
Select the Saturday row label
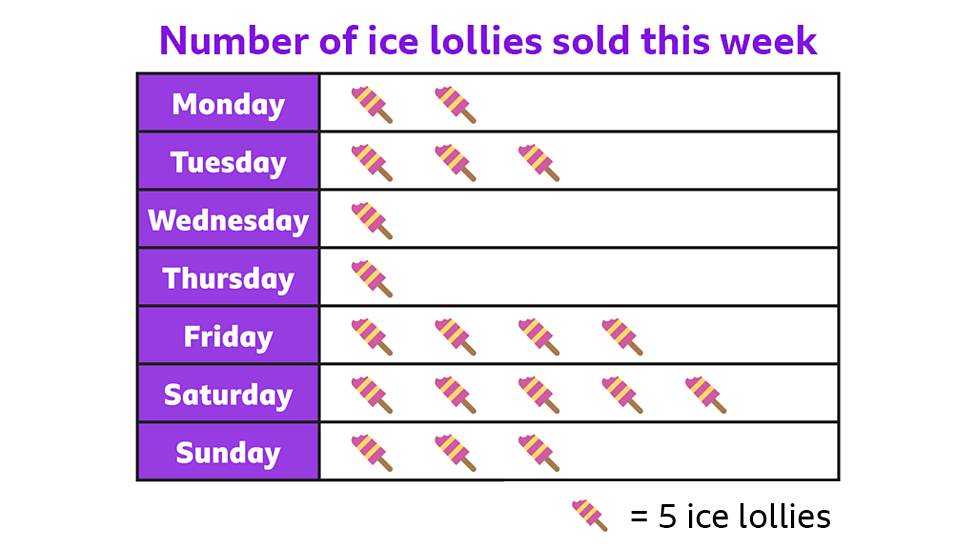228,394
